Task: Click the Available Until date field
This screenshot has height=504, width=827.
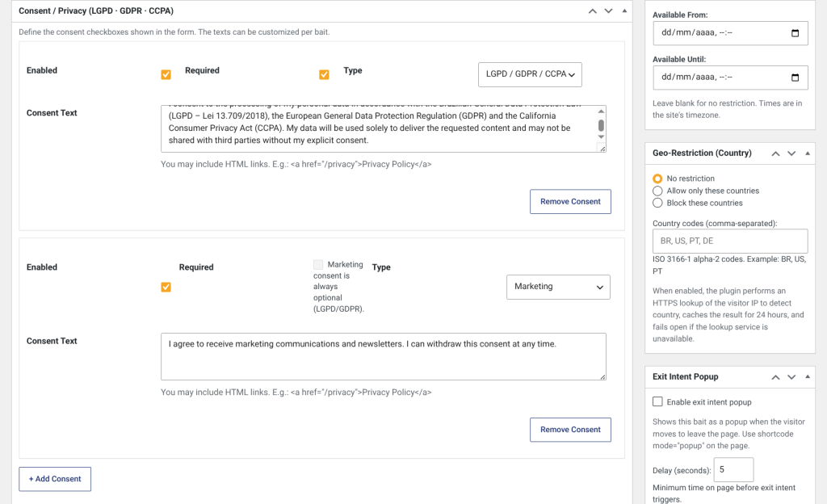Action: point(730,78)
